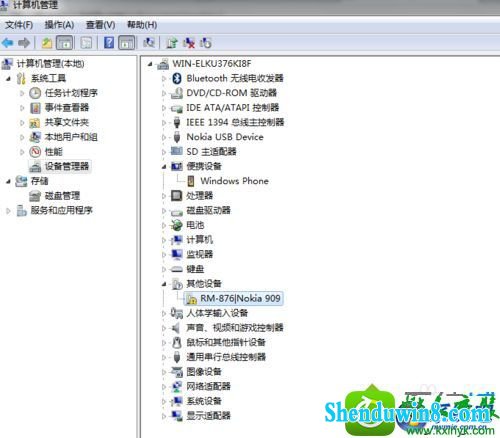Click the Uninstall device red X icon

189,43
